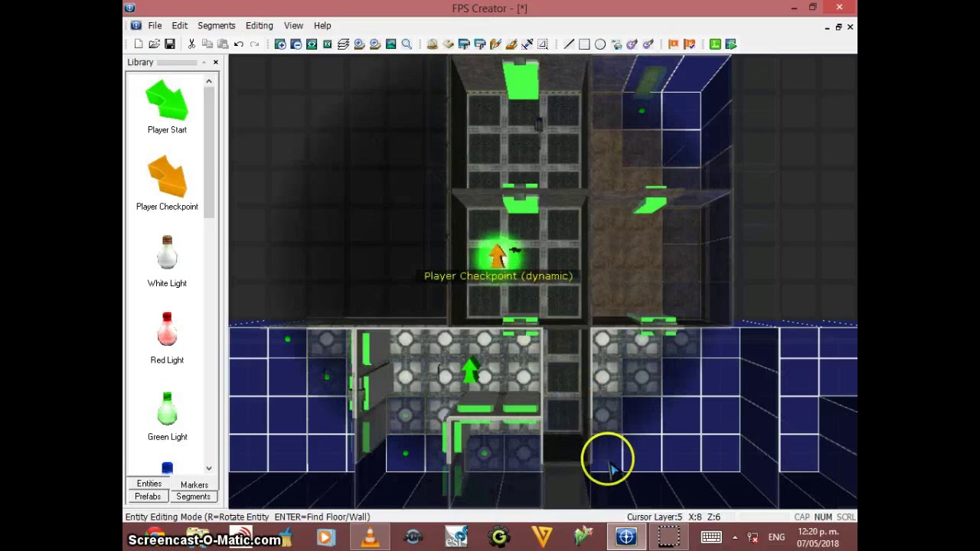Click the zoom-in plus view icon
The width and height of the screenshot is (980, 551).
click(x=280, y=44)
